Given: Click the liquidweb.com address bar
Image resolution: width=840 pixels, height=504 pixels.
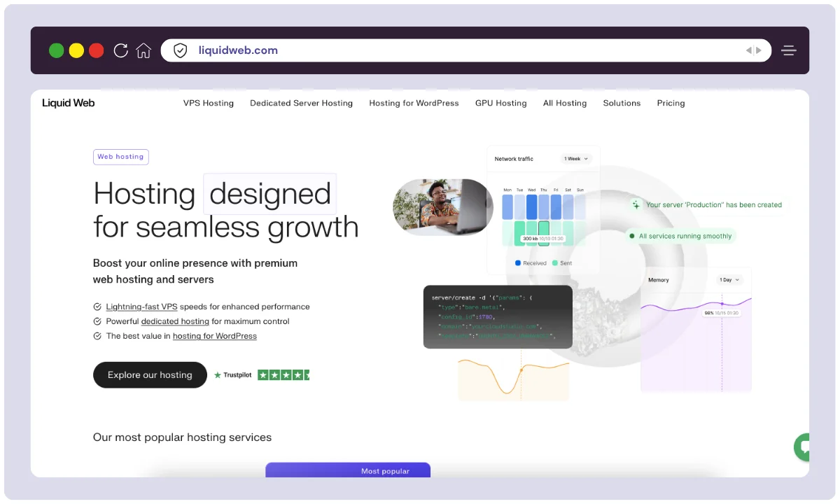Looking at the screenshot, I should coord(466,50).
